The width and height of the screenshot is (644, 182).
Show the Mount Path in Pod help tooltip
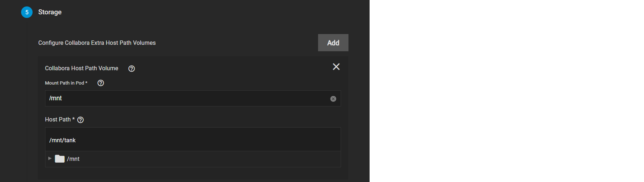point(101,83)
